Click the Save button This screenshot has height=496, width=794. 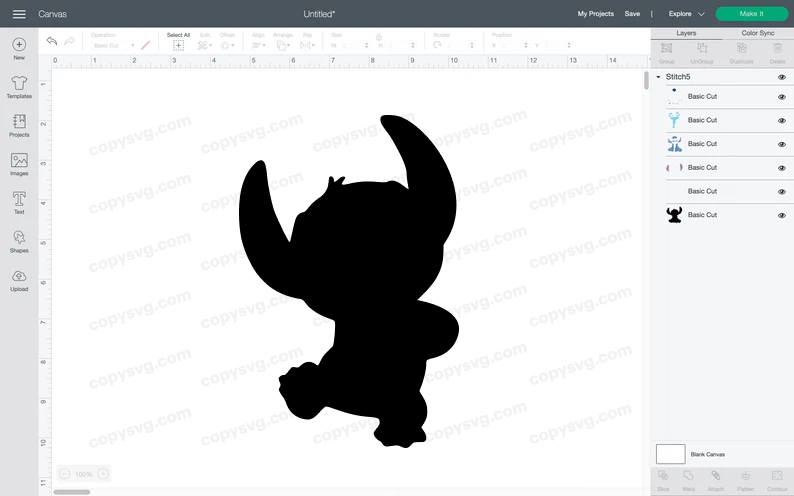632,14
